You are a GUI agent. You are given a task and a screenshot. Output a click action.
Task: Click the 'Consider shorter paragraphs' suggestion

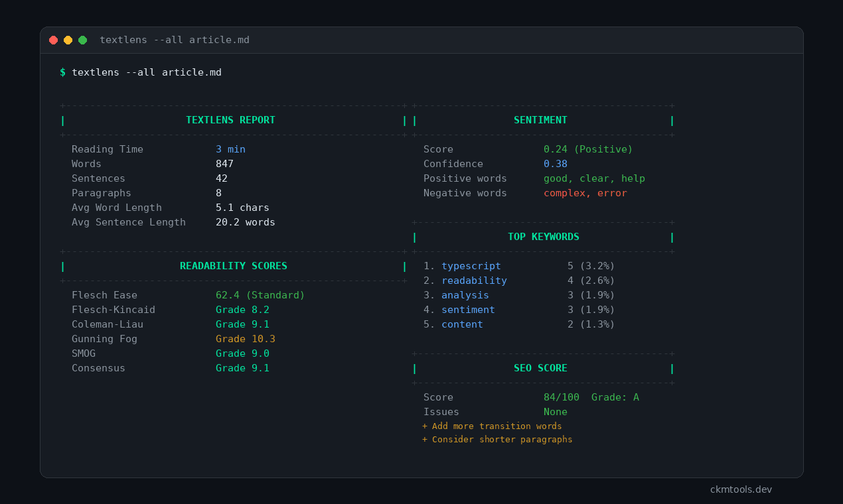click(497, 440)
